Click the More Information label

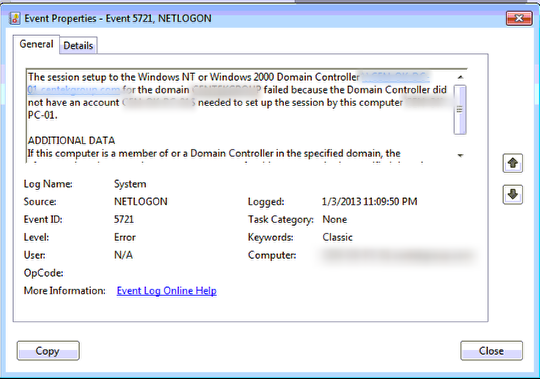[x=64, y=291]
